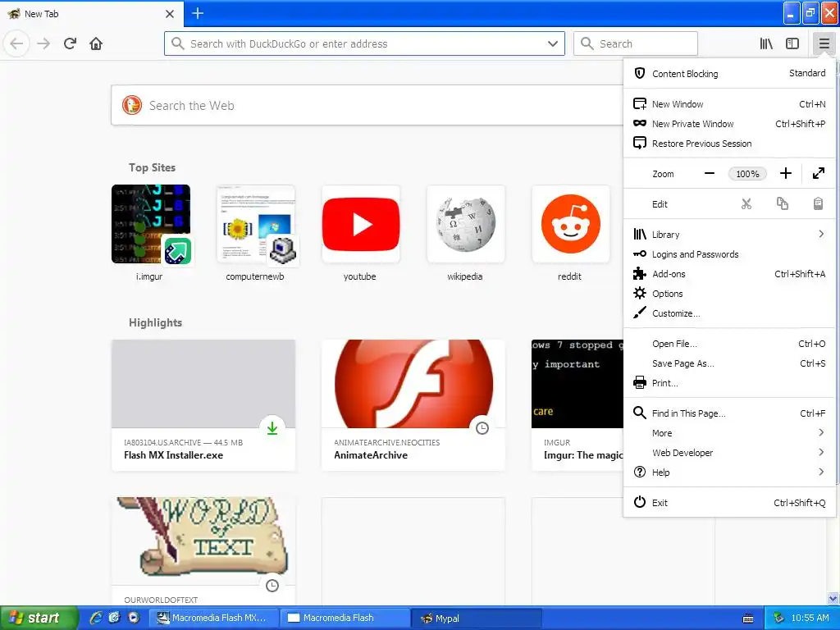Open Logins and Passwords

pos(729,254)
